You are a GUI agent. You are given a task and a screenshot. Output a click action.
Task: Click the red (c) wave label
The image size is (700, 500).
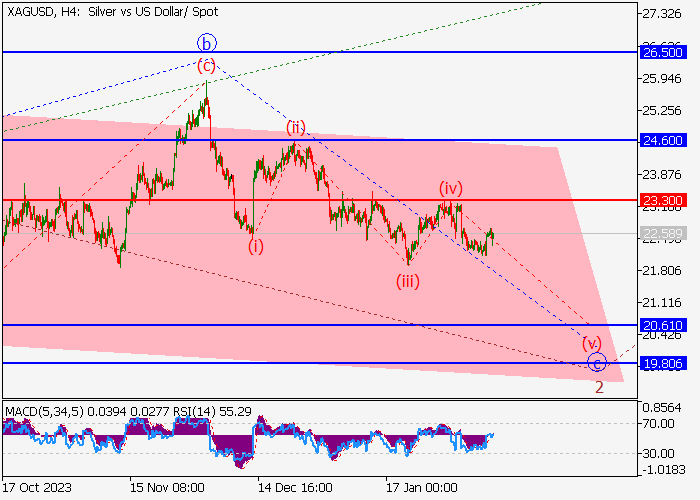(x=206, y=66)
